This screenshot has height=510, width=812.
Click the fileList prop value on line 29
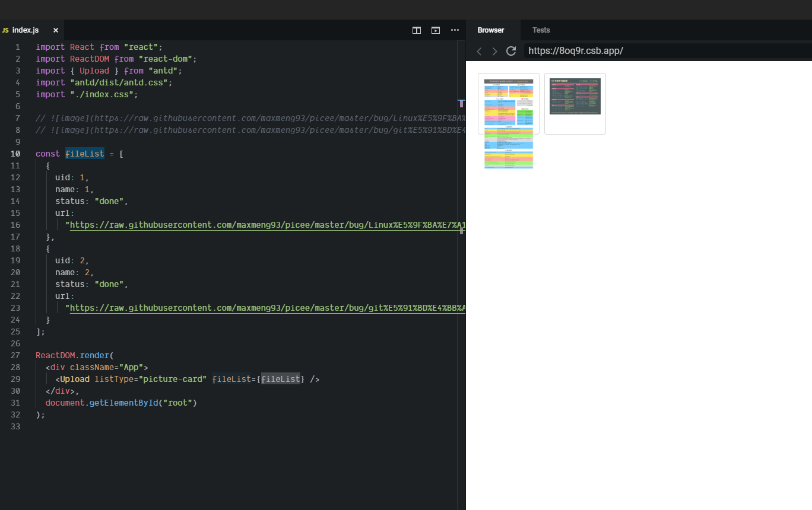[x=281, y=379]
